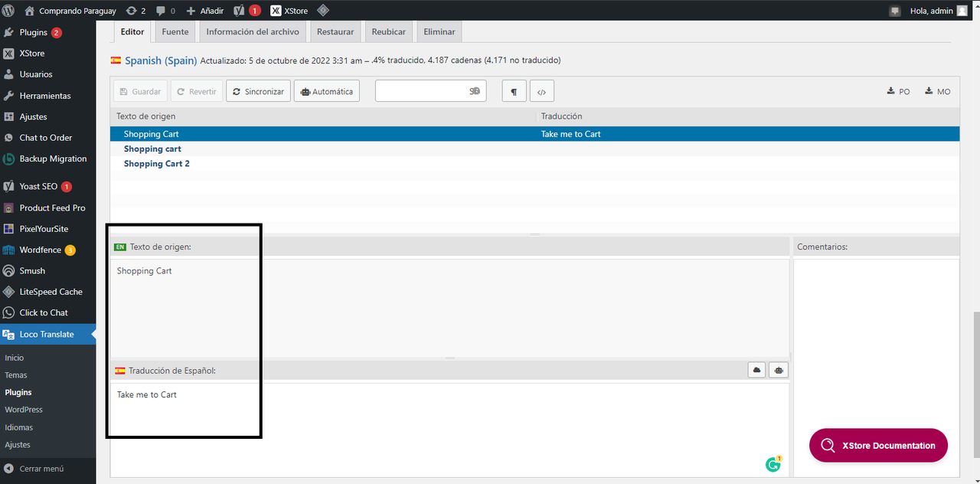Select the highlighted Shopping Cart row

tap(534, 134)
